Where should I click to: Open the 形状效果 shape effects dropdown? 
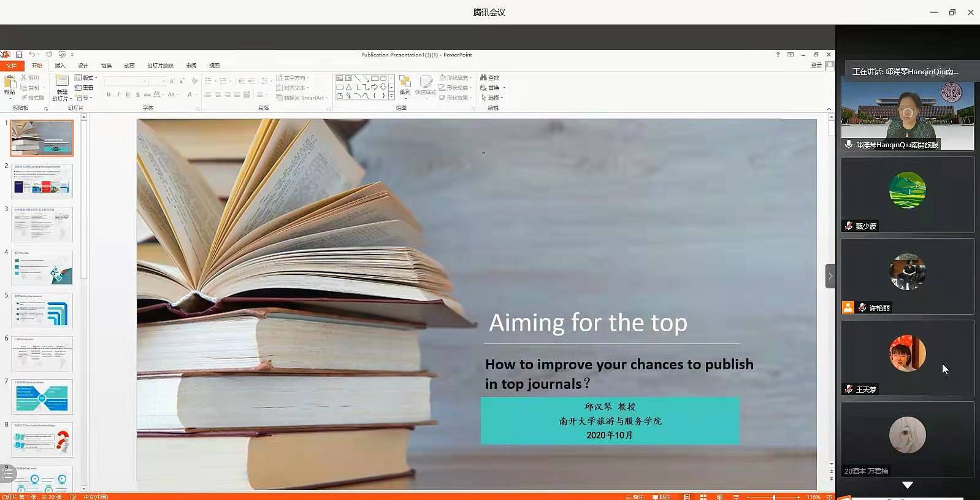coord(456,98)
